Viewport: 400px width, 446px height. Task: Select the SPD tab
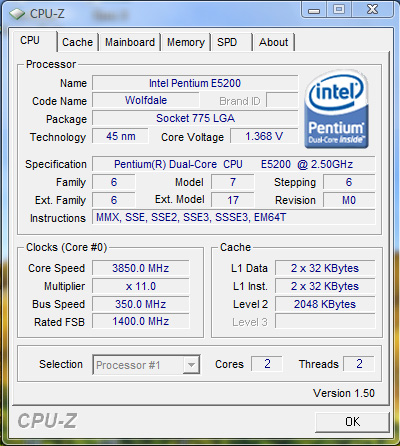pyautogui.click(x=231, y=42)
